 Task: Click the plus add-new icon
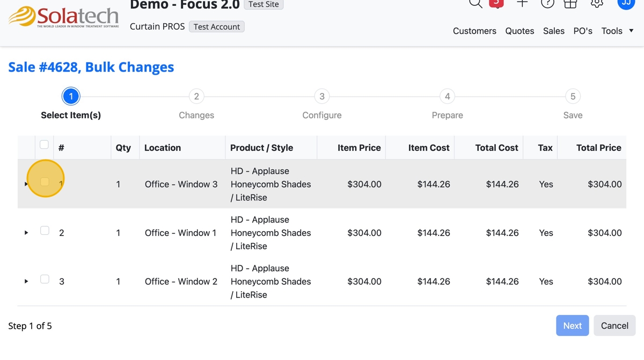coord(522,3)
